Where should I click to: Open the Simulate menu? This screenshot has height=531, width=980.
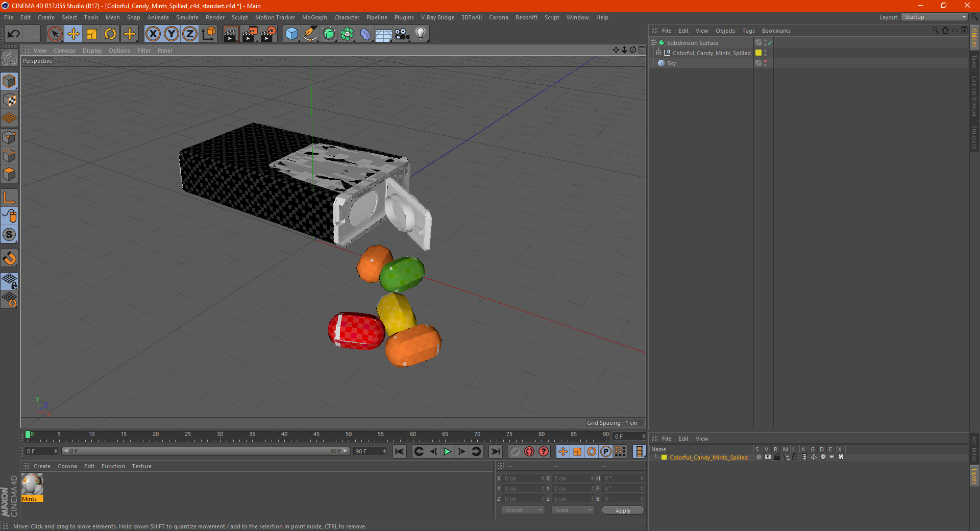187,17
